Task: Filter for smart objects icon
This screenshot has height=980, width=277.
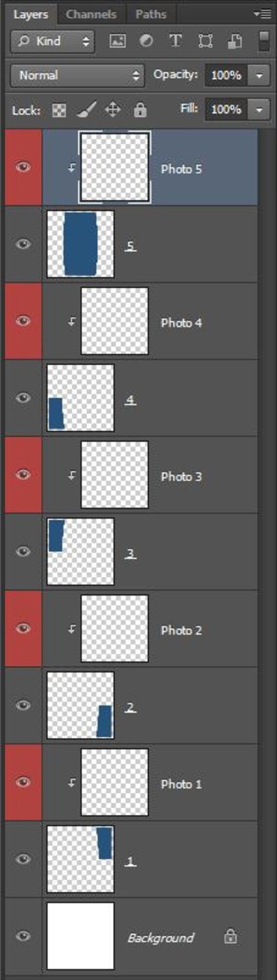Action: coord(235,41)
